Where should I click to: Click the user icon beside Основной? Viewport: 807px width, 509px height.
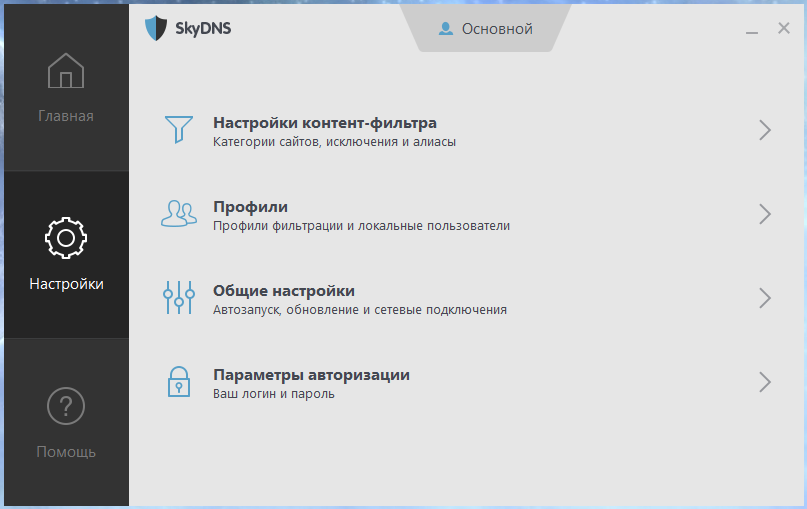446,29
